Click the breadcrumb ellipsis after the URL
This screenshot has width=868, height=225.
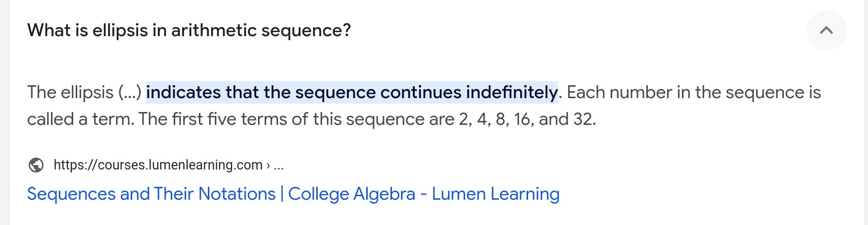point(279,165)
